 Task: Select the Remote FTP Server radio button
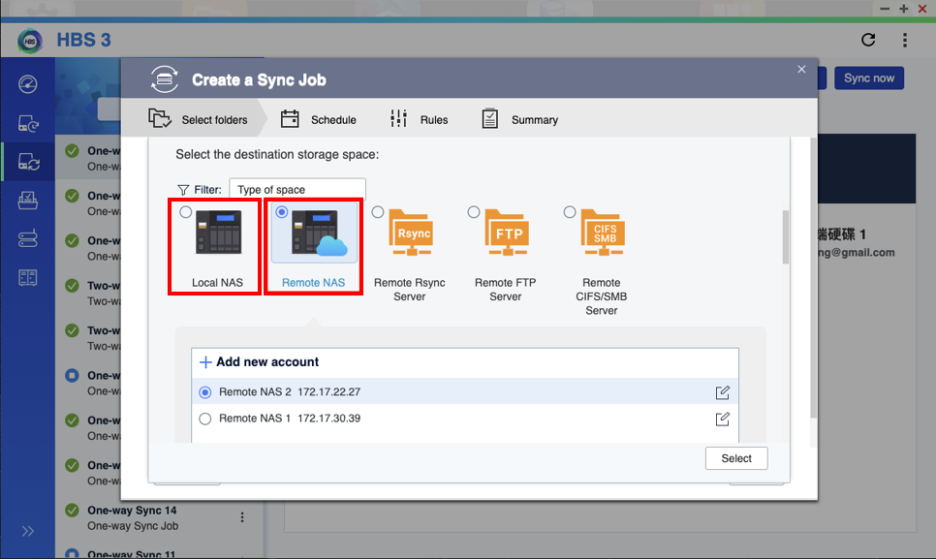pos(474,212)
